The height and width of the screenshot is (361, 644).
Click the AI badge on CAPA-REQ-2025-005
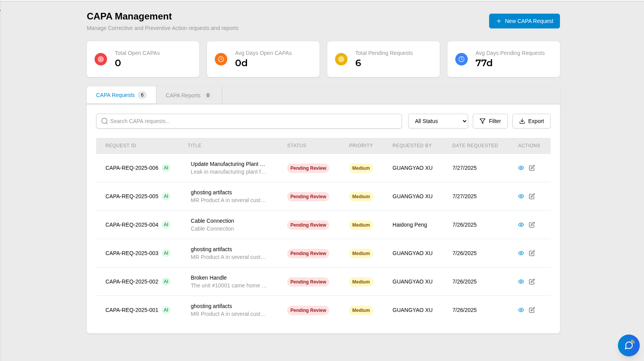click(166, 196)
